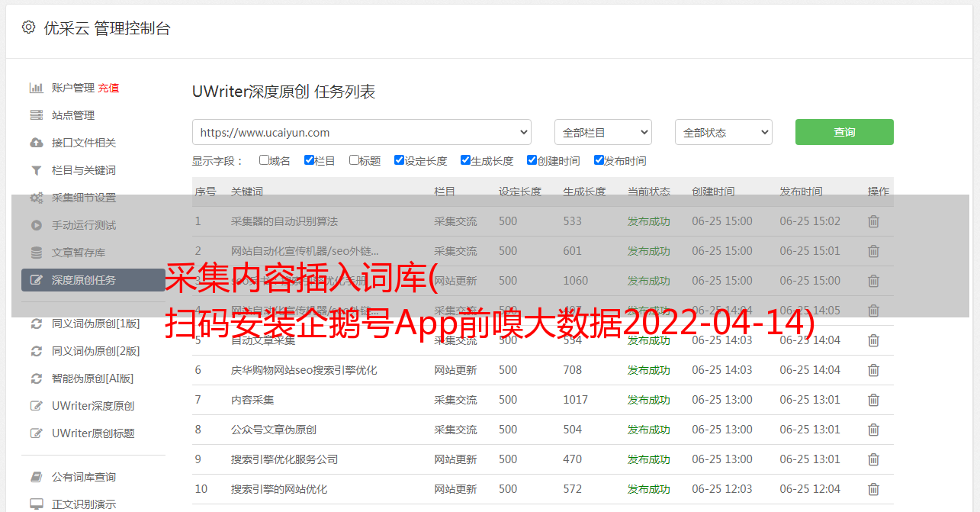Delete task row 1 采集器的自动识别算法
Image resolution: width=980 pixels, height=512 pixels.
[873, 221]
